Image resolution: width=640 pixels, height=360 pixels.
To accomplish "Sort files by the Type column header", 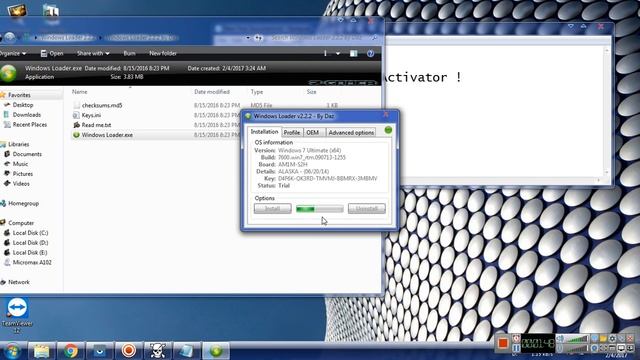I will coord(257,92).
